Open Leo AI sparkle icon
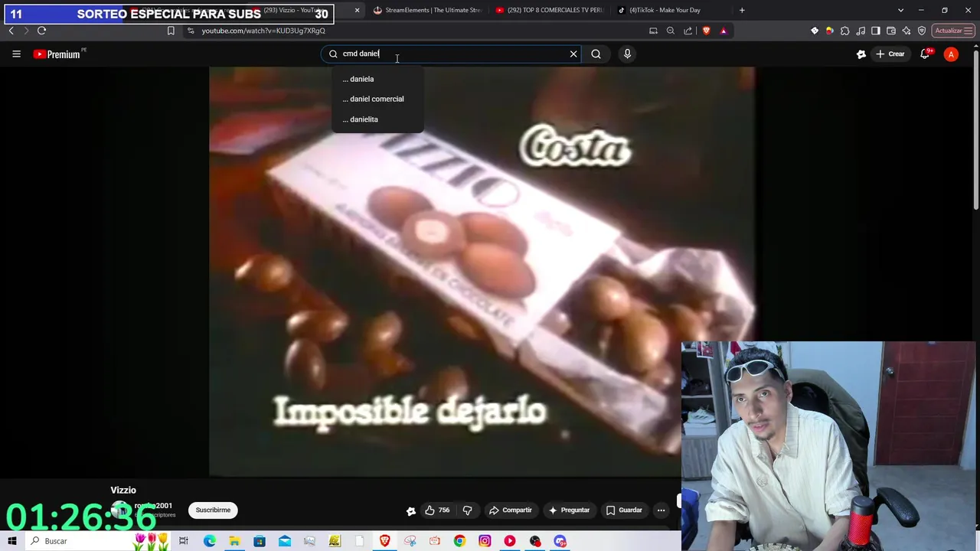The width and height of the screenshot is (980, 551). pyautogui.click(x=906, y=31)
